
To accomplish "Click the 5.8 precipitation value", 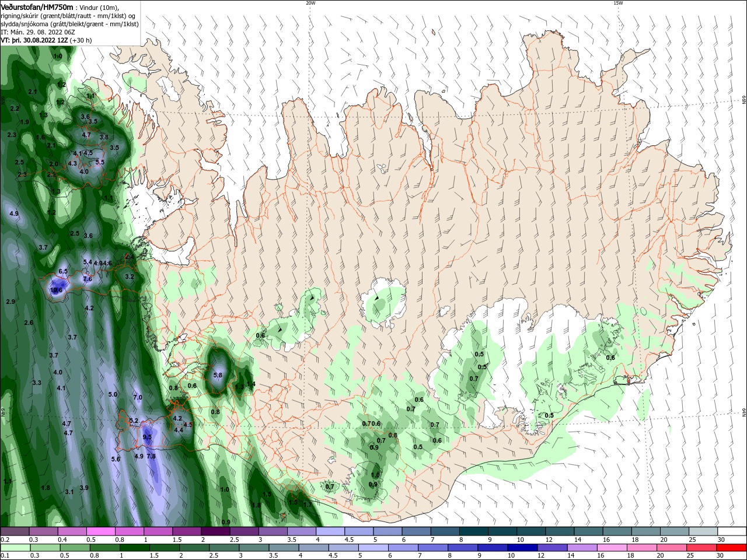I will (x=218, y=375).
